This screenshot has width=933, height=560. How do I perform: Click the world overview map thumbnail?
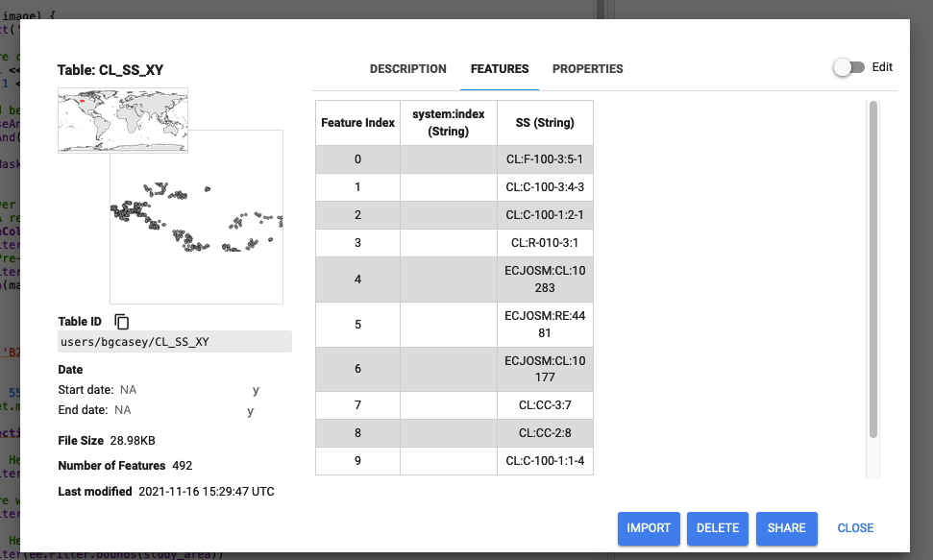(x=123, y=120)
